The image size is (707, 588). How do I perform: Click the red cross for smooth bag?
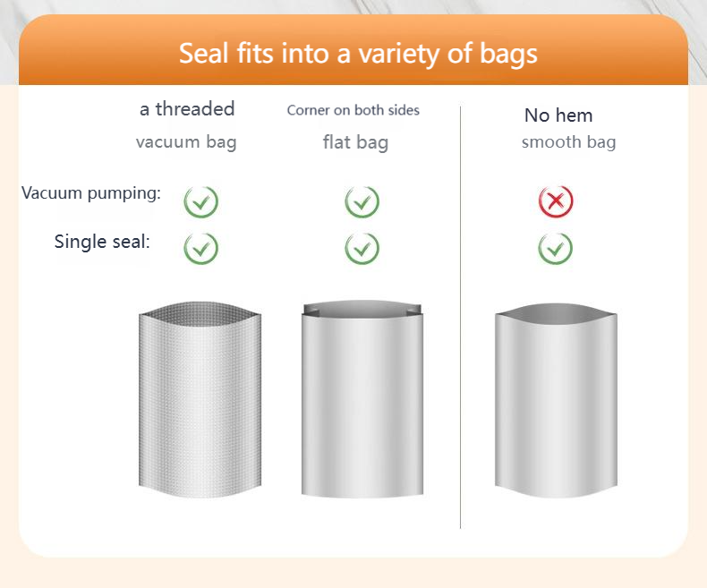[556, 201]
